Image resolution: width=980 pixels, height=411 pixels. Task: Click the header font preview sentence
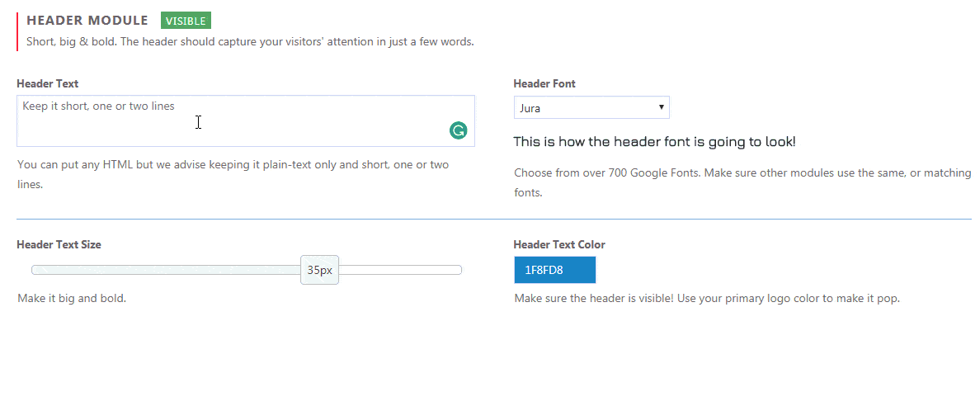654,142
